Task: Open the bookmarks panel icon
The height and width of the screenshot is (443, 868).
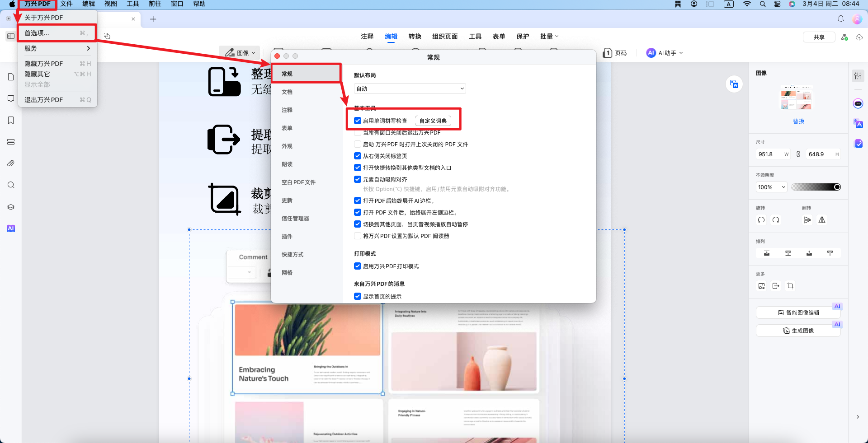Action: point(11,120)
